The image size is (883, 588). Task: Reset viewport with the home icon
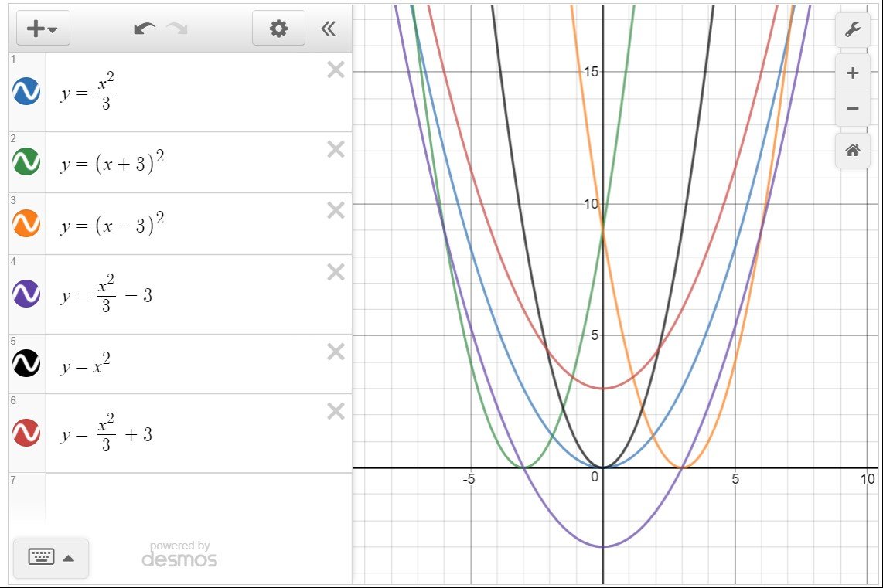853,151
